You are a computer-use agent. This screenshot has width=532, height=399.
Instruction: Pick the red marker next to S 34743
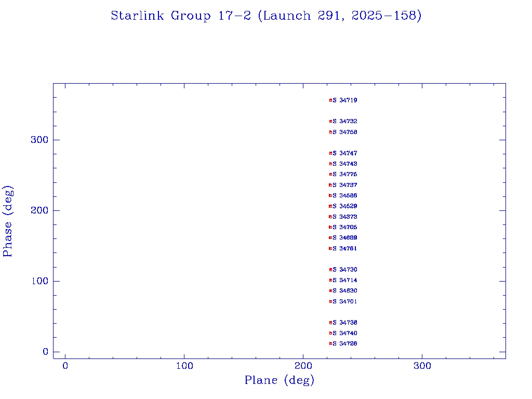tap(330, 164)
